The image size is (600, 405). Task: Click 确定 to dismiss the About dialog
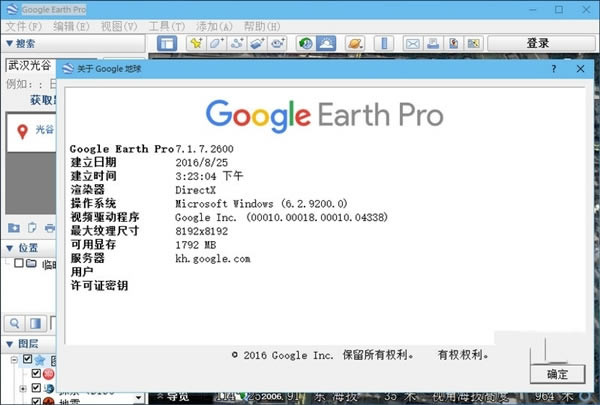click(x=557, y=374)
